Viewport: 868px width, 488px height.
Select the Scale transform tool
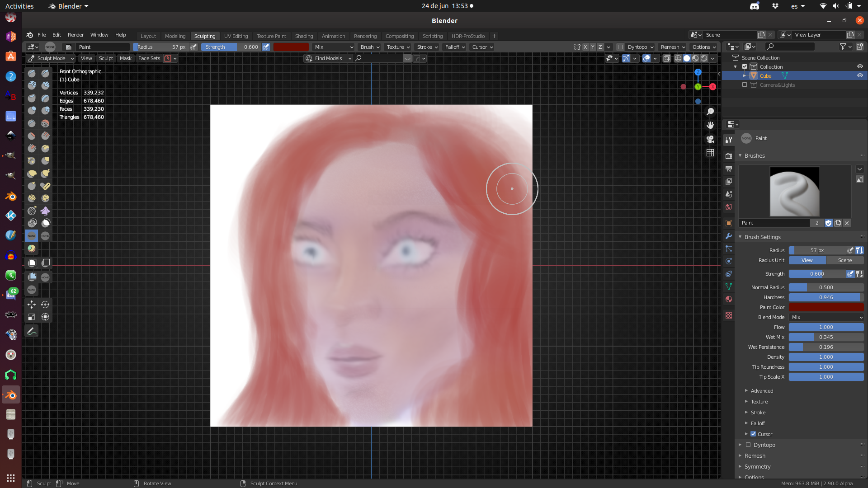click(x=32, y=317)
